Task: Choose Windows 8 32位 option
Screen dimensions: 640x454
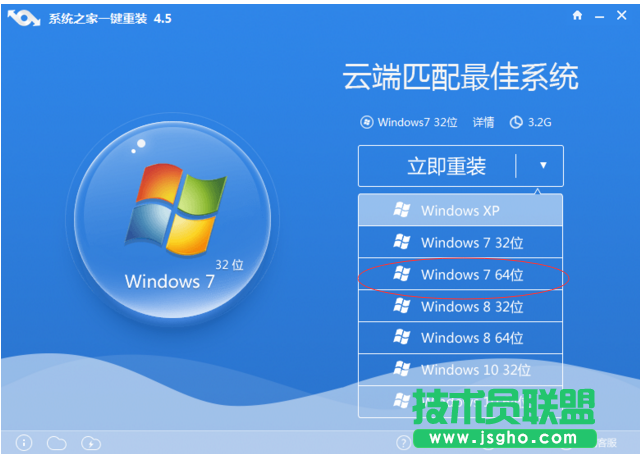Action: (460, 307)
